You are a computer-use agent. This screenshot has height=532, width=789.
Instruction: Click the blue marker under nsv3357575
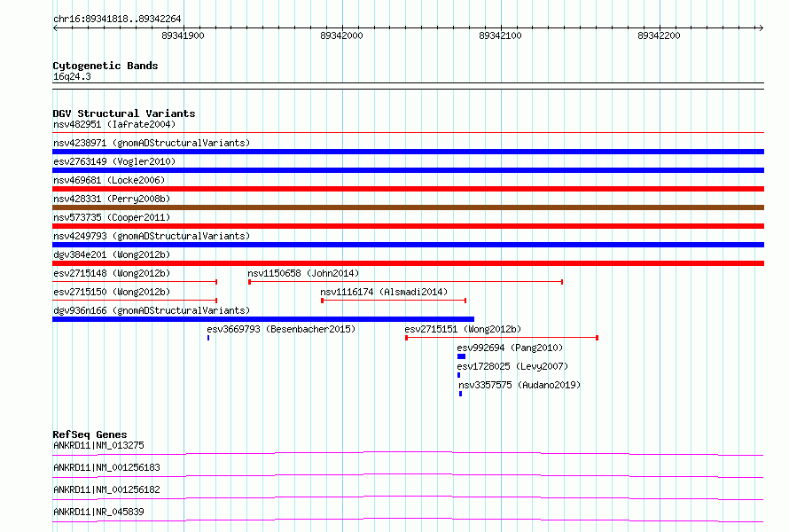tap(460, 394)
